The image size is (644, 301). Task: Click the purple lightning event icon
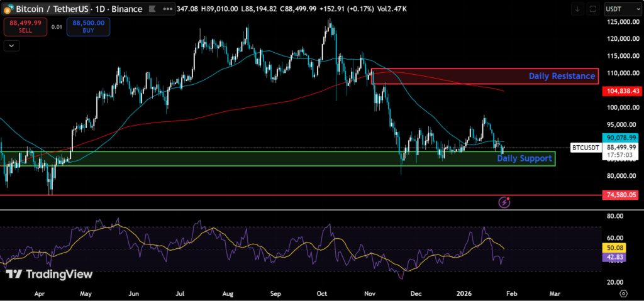(x=504, y=202)
